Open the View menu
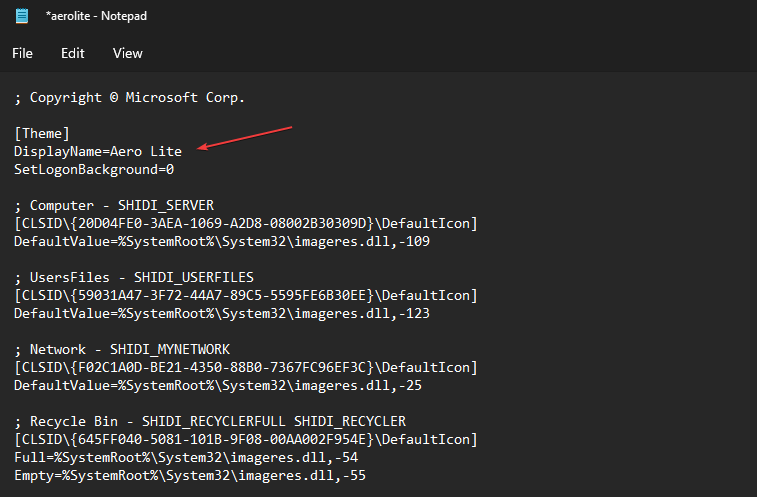 [x=128, y=53]
